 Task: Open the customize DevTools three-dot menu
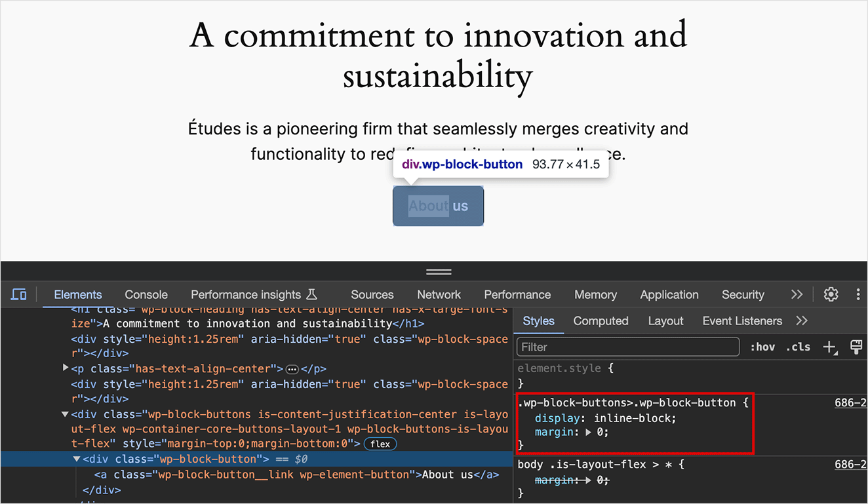[x=858, y=294]
